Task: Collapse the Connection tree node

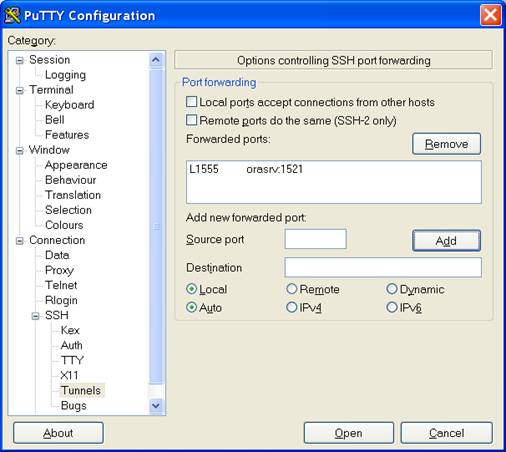Action: [x=20, y=241]
